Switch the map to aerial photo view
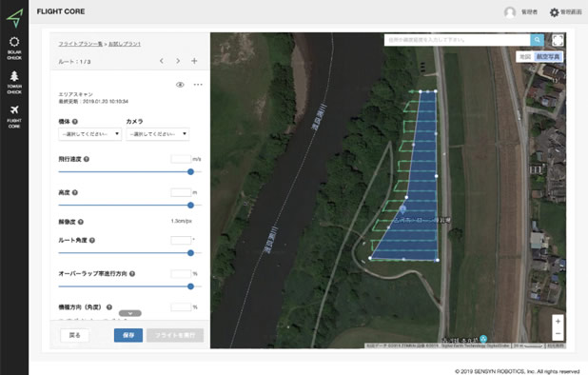This screenshot has width=588, height=375. tap(548, 56)
